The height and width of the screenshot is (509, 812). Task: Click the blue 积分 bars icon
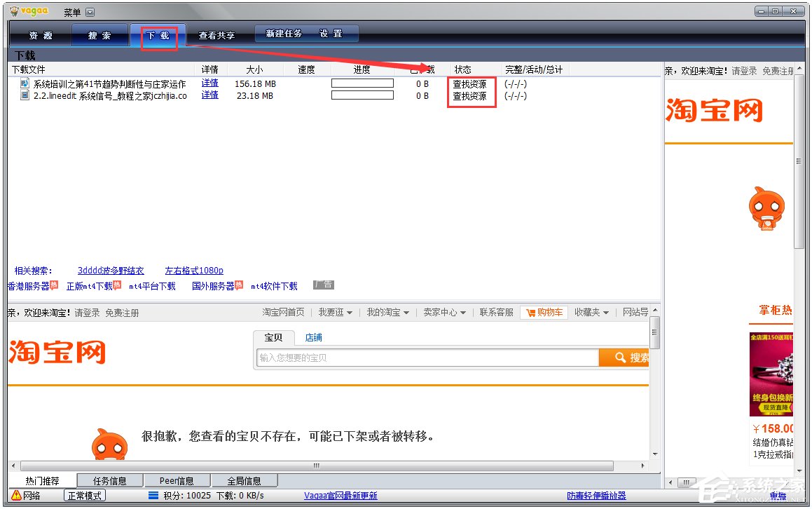point(153,496)
